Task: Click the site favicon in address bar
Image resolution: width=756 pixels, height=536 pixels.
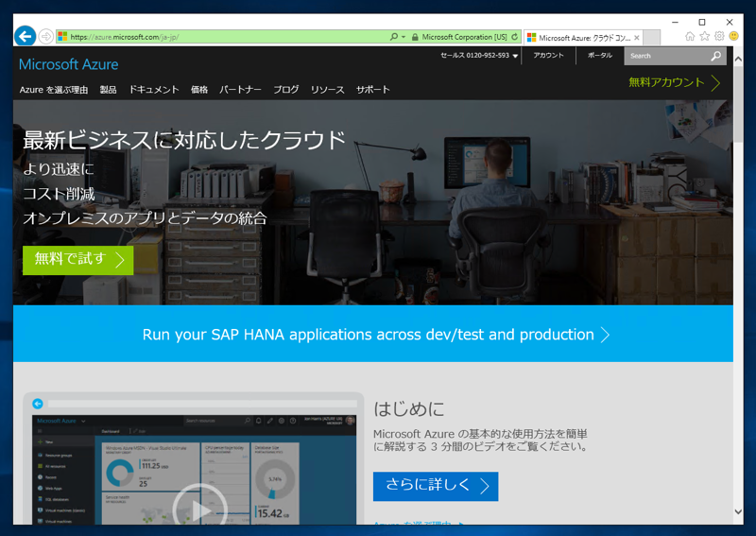Action: tap(62, 37)
